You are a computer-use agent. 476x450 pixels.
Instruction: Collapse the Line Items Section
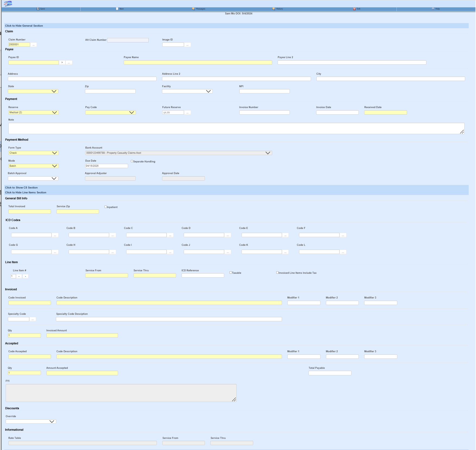26,193
